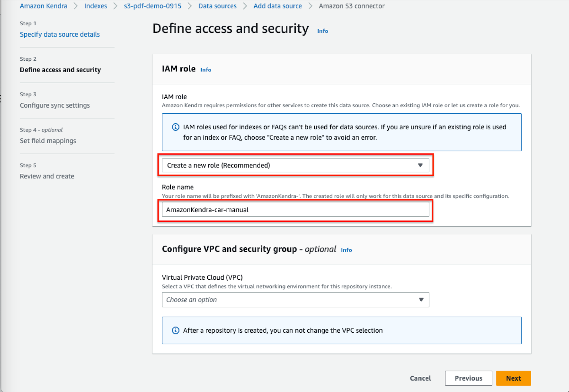
Task: Click the Role name label
Action: point(178,187)
